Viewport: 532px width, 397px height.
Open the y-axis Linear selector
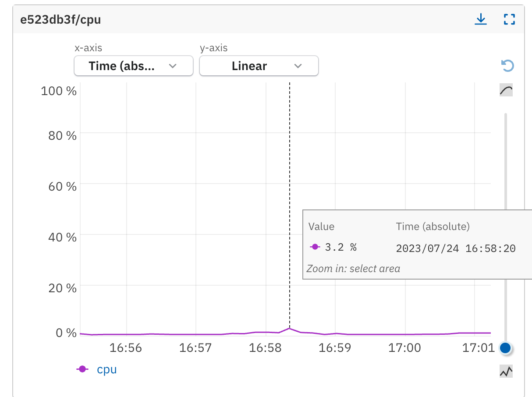click(259, 66)
